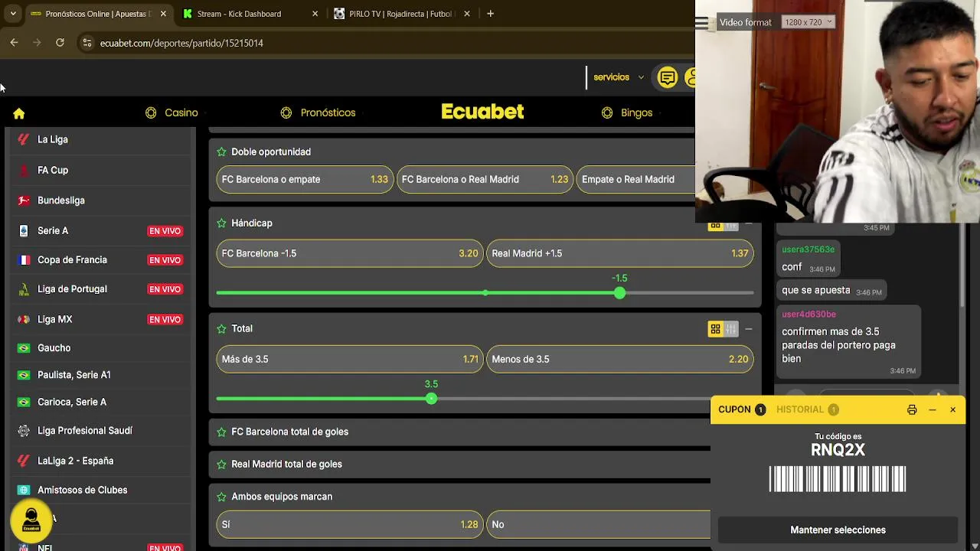Image resolution: width=980 pixels, height=551 pixels.
Task: Click coupon code text RNQ2X
Action: (838, 450)
